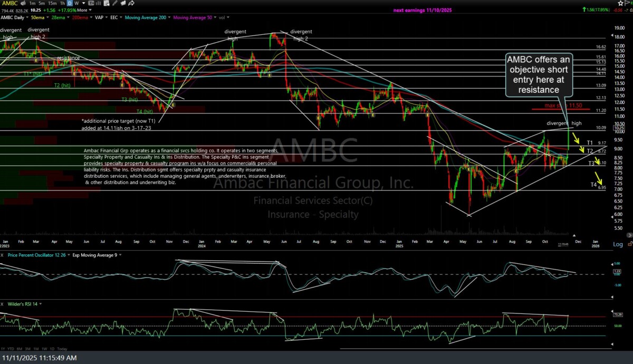Image resolution: width=633 pixels, height=364 pixels.
Task: Toggle the Log scale button
Action: tap(617, 244)
